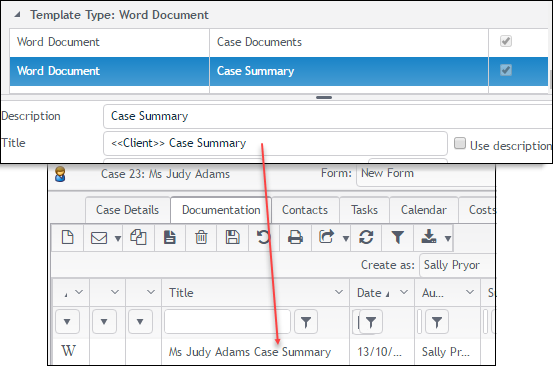Enable the Use description checkbox
553x366 pixels.
click(460, 143)
